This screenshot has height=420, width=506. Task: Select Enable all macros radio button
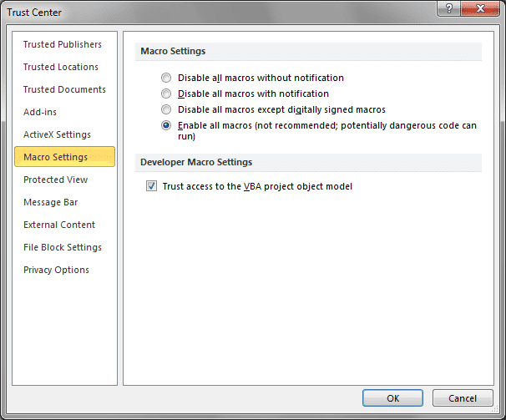pyautogui.click(x=166, y=125)
